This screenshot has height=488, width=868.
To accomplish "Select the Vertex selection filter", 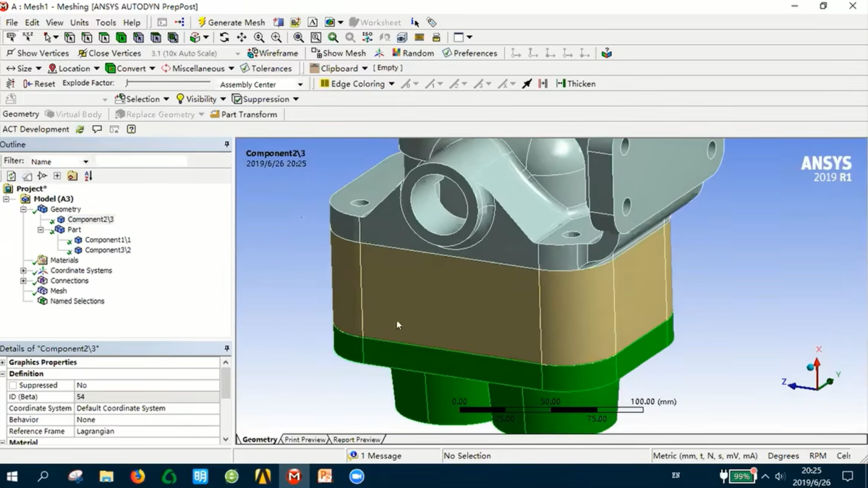I will pos(69,38).
